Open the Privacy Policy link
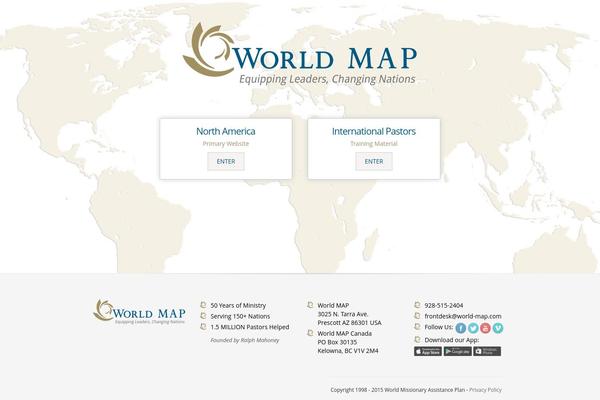 pyautogui.click(x=485, y=390)
